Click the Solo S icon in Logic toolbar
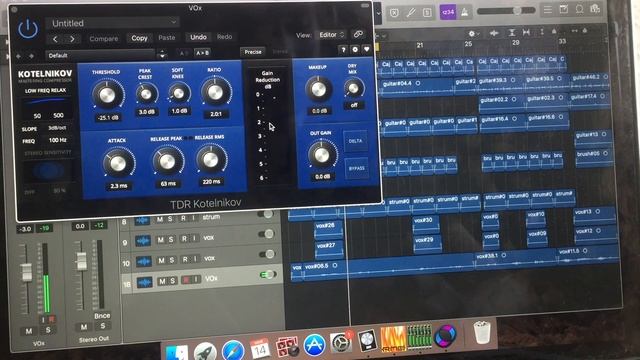 (427, 13)
